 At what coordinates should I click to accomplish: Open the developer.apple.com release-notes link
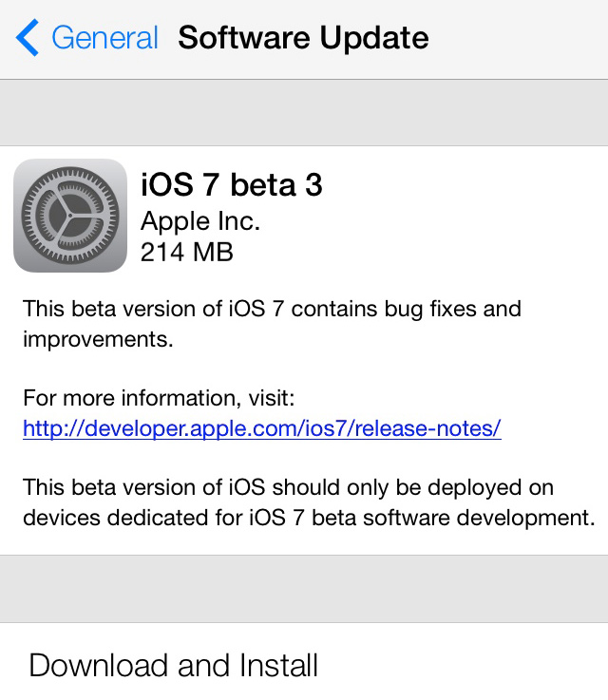(262, 428)
